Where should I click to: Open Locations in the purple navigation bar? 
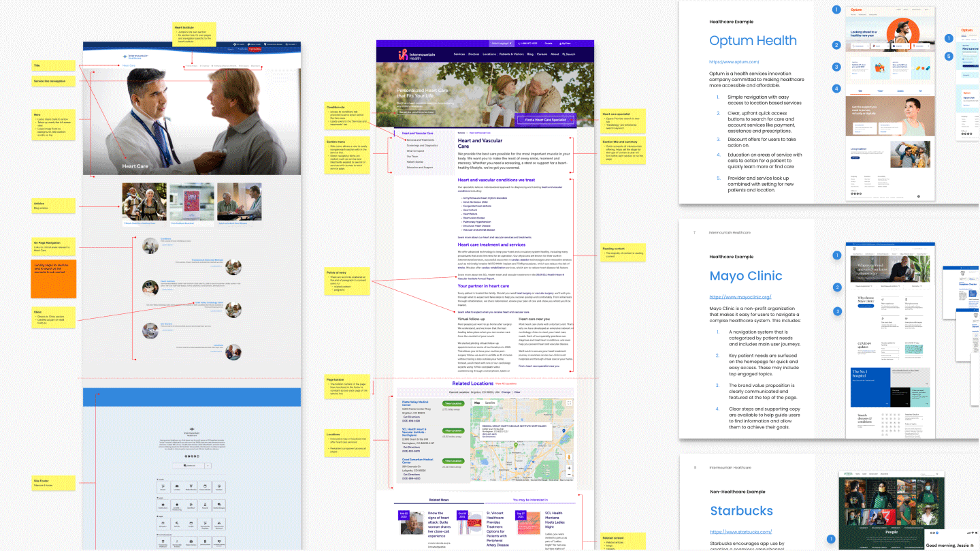pyautogui.click(x=489, y=54)
